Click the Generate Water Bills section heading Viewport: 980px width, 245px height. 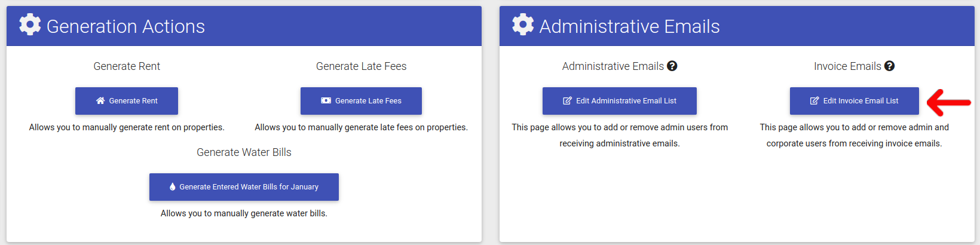(244, 152)
